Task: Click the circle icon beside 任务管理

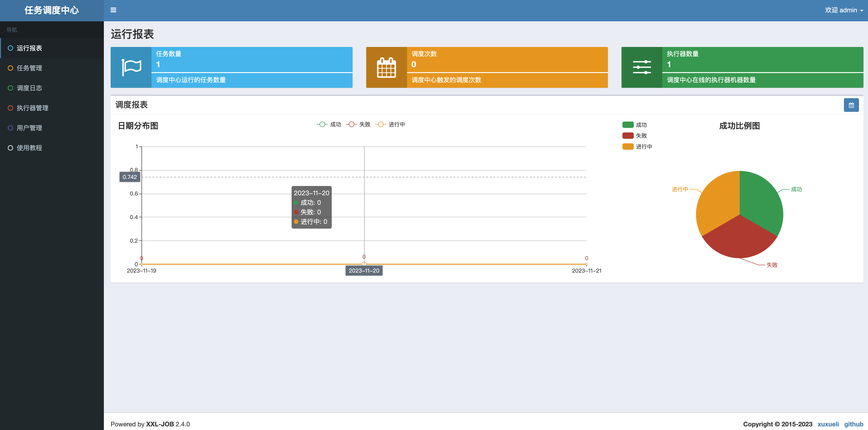Action: [x=10, y=68]
